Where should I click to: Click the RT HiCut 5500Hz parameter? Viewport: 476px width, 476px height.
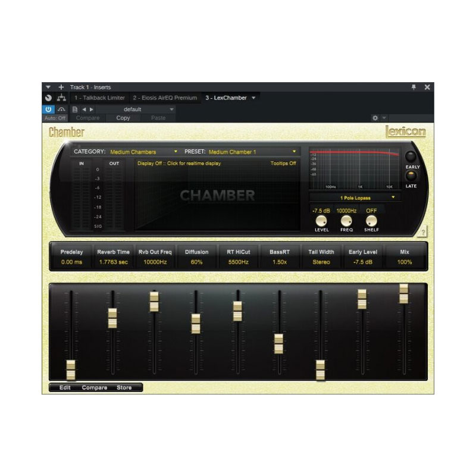[x=239, y=257]
